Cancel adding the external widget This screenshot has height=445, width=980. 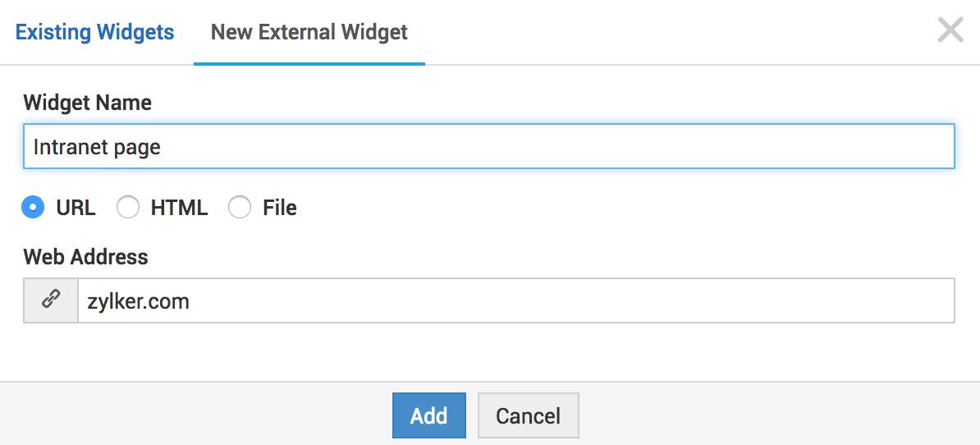(x=528, y=415)
